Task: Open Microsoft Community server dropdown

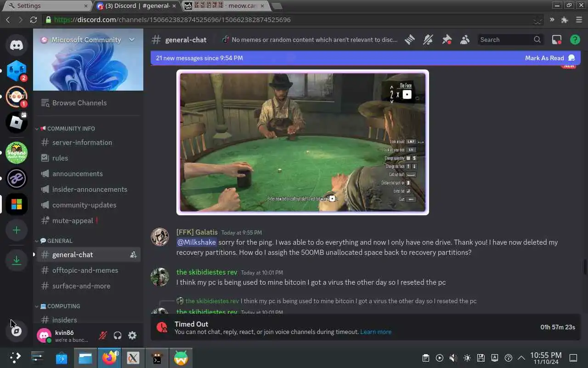Action: (132, 40)
